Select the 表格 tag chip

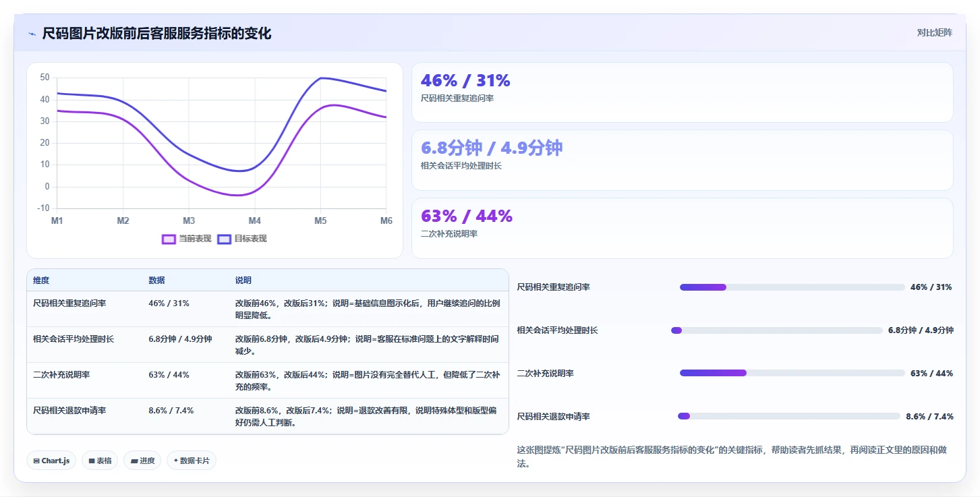(100, 461)
